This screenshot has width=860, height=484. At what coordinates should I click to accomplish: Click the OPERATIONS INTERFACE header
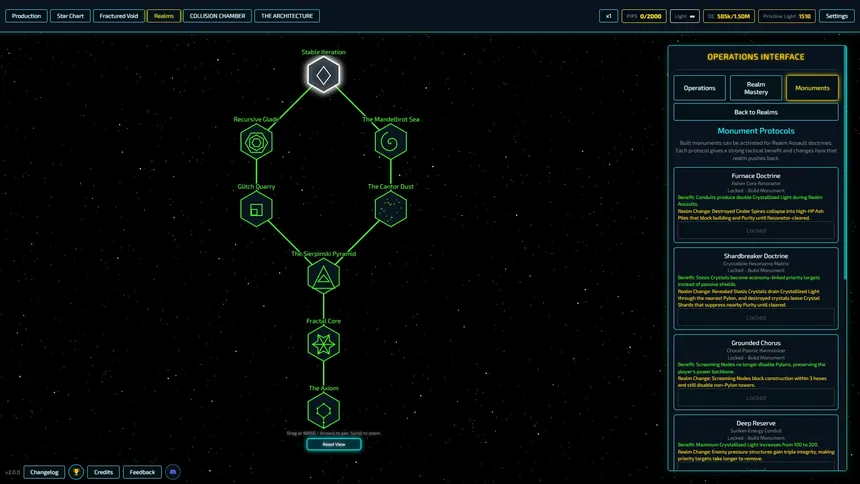coord(756,57)
